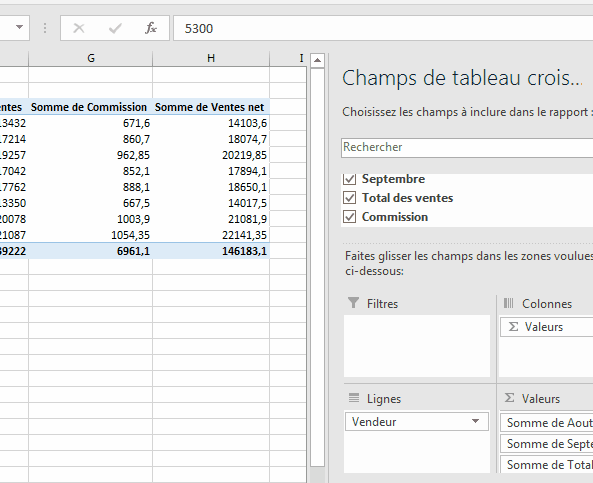Click the vertical scrollbar up arrow
This screenshot has height=483, width=593.
click(x=317, y=61)
